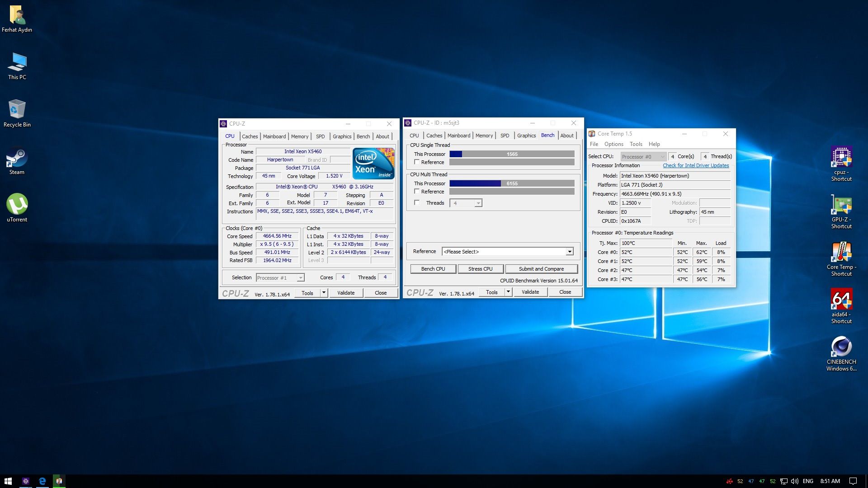Open the Steam desktop icon
868x488 pixels.
pyautogui.click(x=17, y=159)
